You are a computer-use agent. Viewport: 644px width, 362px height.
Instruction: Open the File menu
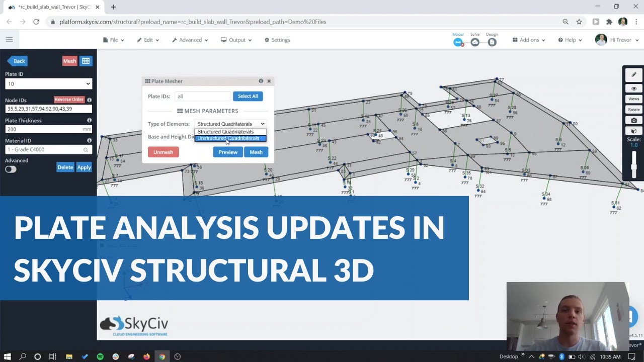click(113, 40)
